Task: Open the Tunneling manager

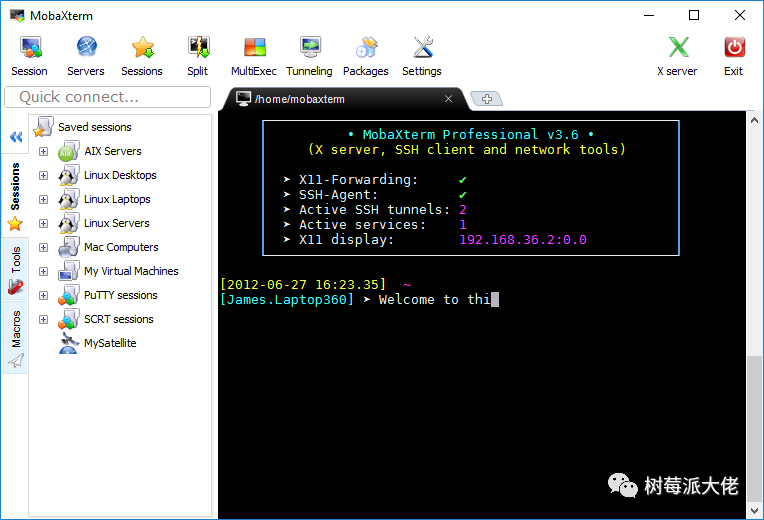Action: pos(309,57)
